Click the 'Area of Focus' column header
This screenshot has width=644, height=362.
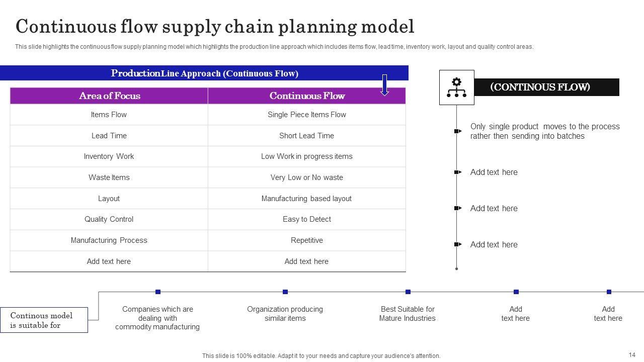[109, 96]
